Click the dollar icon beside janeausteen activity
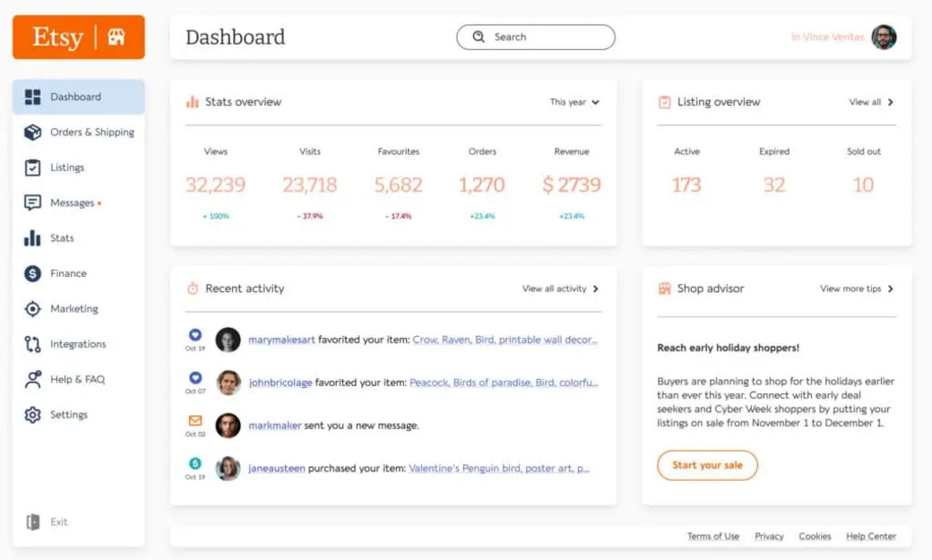Screen dimensions: 932x560 195,463
